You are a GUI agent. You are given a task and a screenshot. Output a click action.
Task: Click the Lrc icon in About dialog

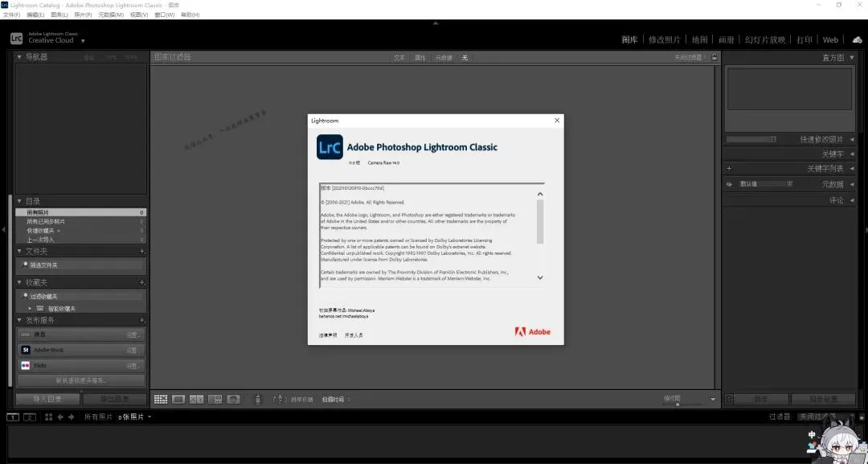(x=330, y=146)
